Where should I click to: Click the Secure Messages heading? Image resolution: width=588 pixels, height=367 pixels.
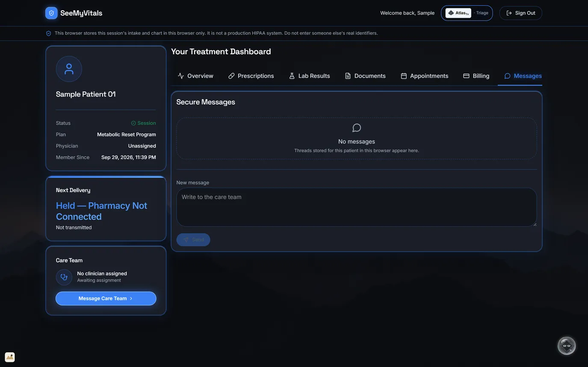[206, 102]
